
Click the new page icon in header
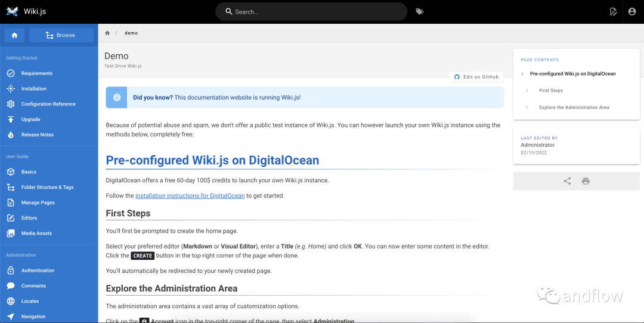[x=613, y=11]
